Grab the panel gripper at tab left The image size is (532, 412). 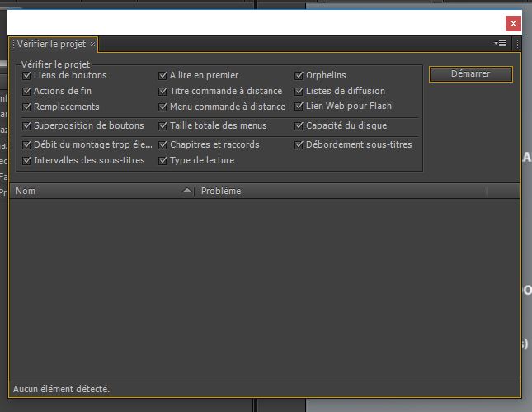coord(13,44)
